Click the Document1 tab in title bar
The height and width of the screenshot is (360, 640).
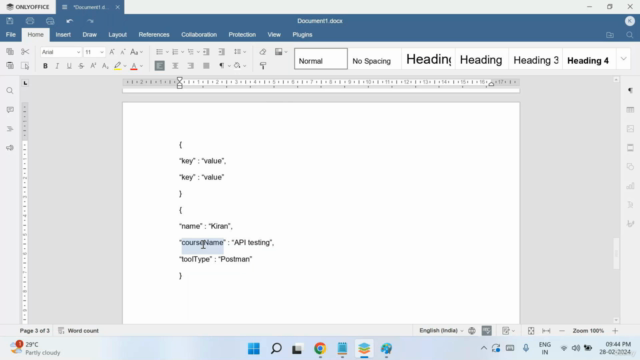pos(91,7)
